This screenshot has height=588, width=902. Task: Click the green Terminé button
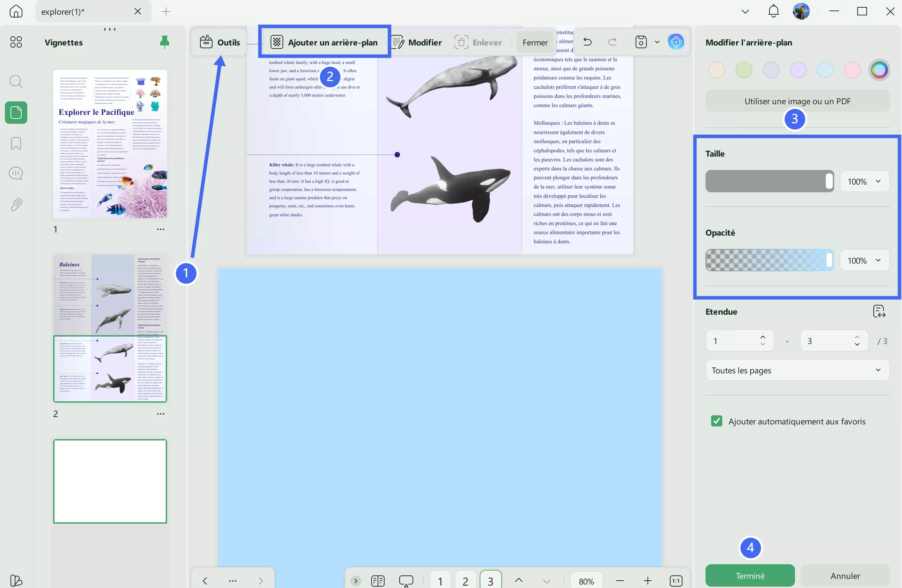point(750,575)
